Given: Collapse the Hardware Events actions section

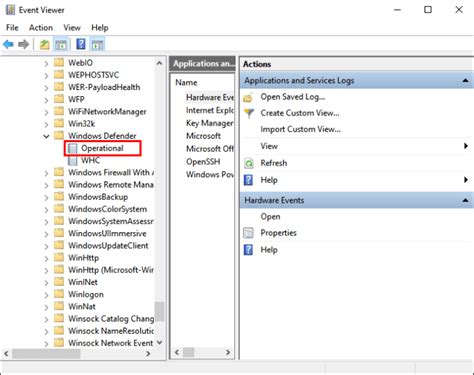Looking at the screenshot, I should (465, 200).
